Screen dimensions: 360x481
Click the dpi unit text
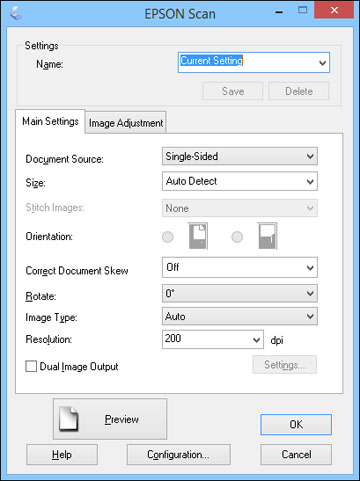(277, 340)
